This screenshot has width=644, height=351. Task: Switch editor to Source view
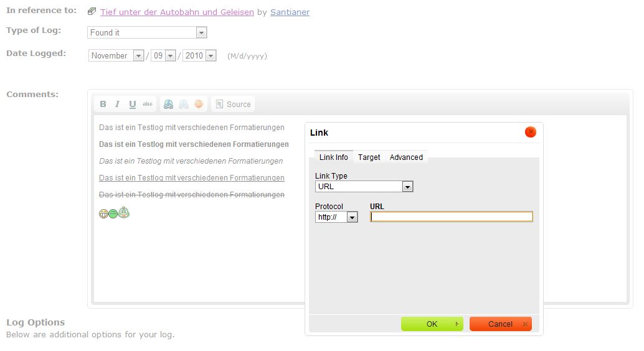point(234,105)
